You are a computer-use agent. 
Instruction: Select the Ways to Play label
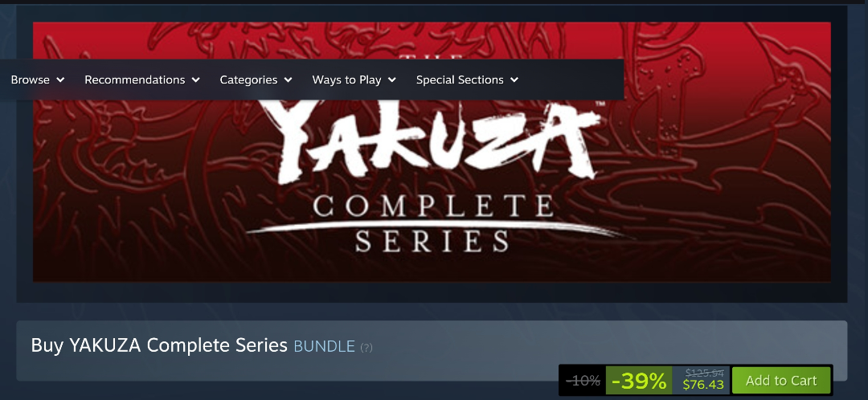tap(346, 80)
